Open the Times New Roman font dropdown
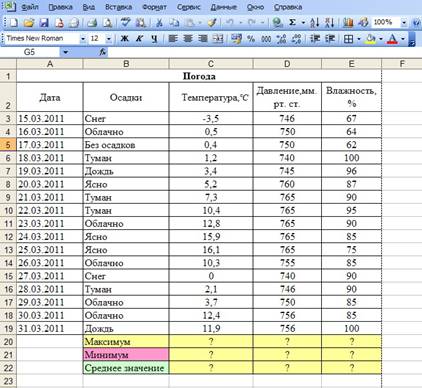422x388 pixels. click(83, 39)
